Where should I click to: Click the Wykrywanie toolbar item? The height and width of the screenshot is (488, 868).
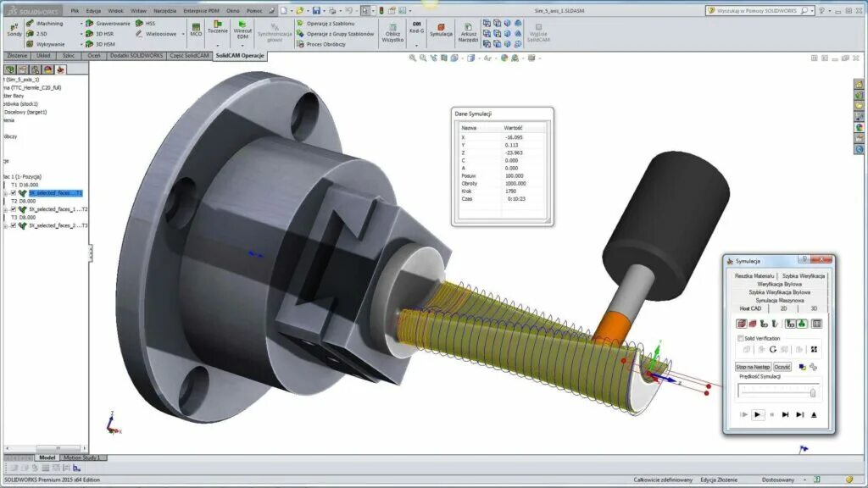[x=45, y=44]
